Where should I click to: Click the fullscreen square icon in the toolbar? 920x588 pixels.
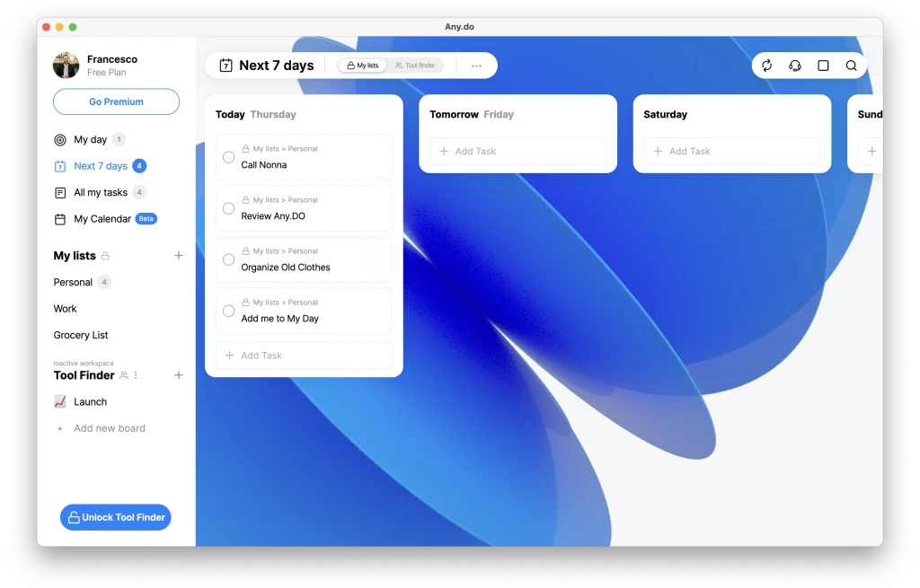tap(822, 66)
